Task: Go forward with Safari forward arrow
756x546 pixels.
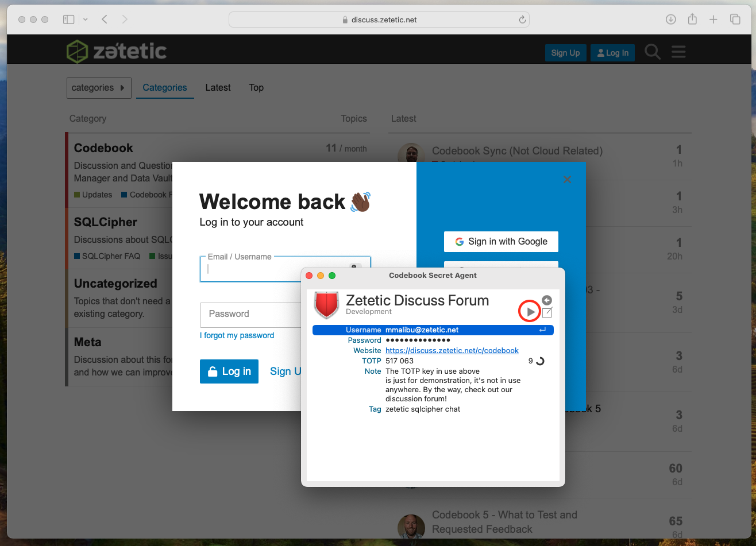Action: [125, 20]
